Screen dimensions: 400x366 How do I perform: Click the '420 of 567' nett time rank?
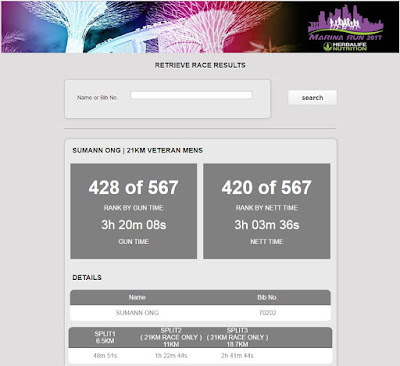[267, 187]
